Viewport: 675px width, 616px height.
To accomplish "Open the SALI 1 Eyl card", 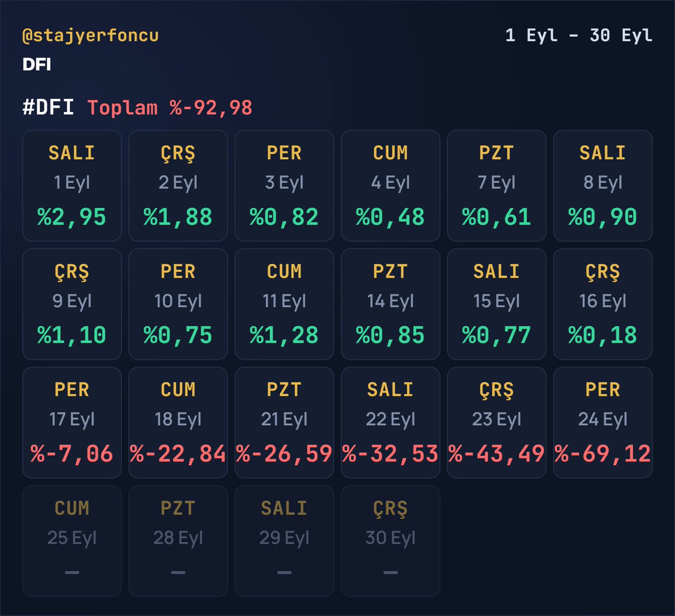I will tap(72, 186).
